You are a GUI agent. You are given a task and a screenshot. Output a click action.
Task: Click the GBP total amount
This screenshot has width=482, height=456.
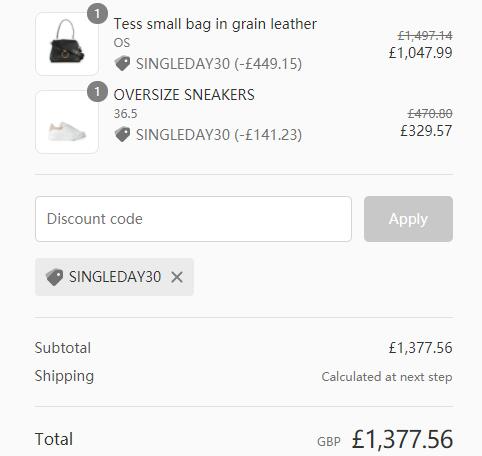(x=402, y=439)
